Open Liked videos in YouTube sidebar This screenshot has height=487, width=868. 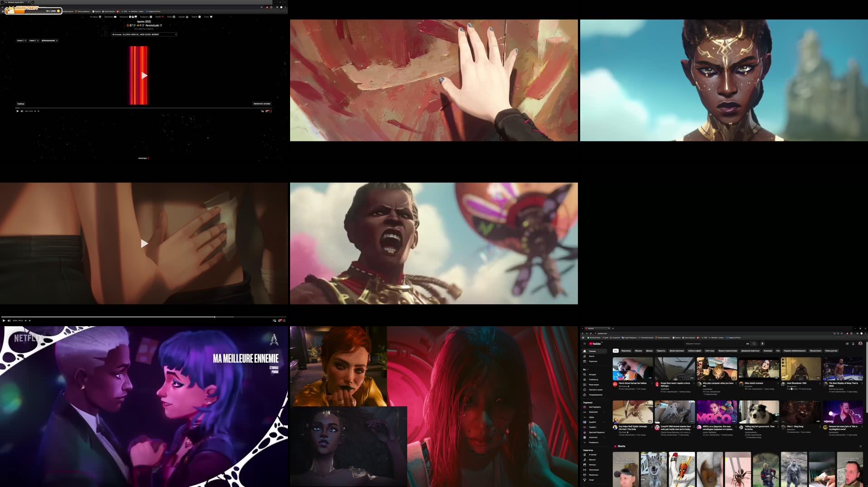click(595, 395)
